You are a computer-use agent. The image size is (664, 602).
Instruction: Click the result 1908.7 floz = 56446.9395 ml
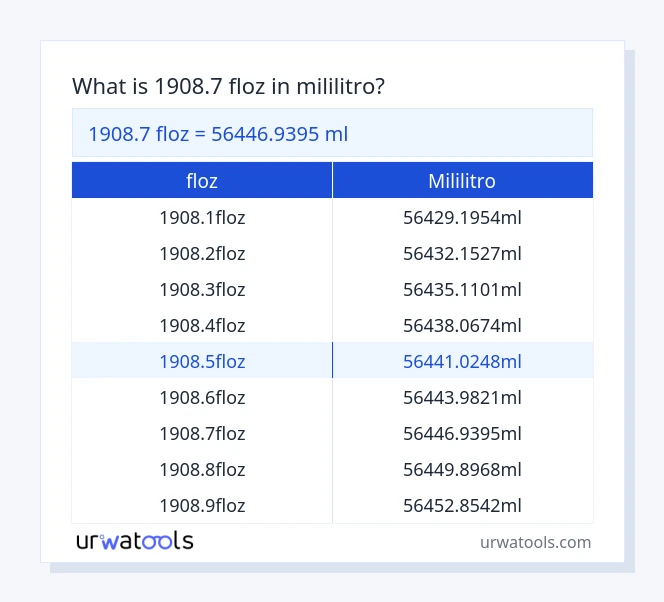coord(218,133)
